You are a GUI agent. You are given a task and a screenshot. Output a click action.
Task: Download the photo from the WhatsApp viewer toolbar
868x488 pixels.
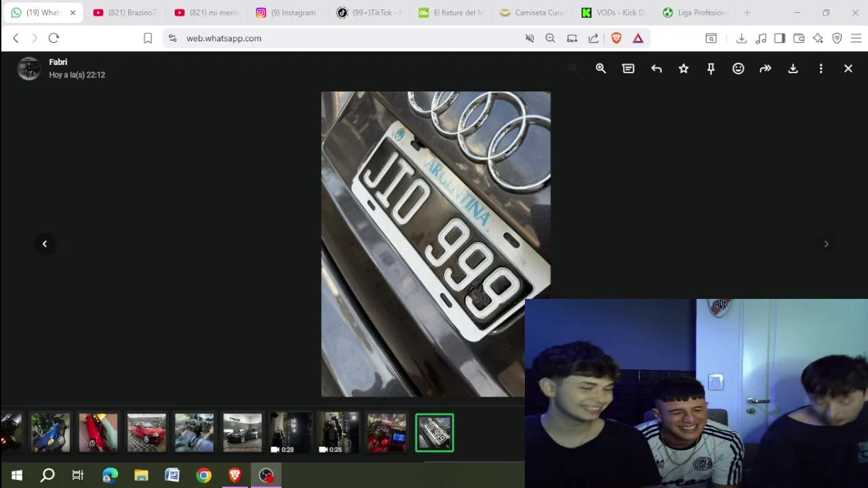click(x=793, y=68)
